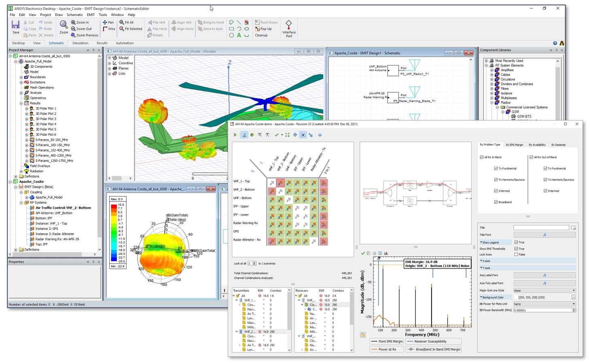Toggle the Power at Rx legend button

pyautogui.click(x=387, y=349)
